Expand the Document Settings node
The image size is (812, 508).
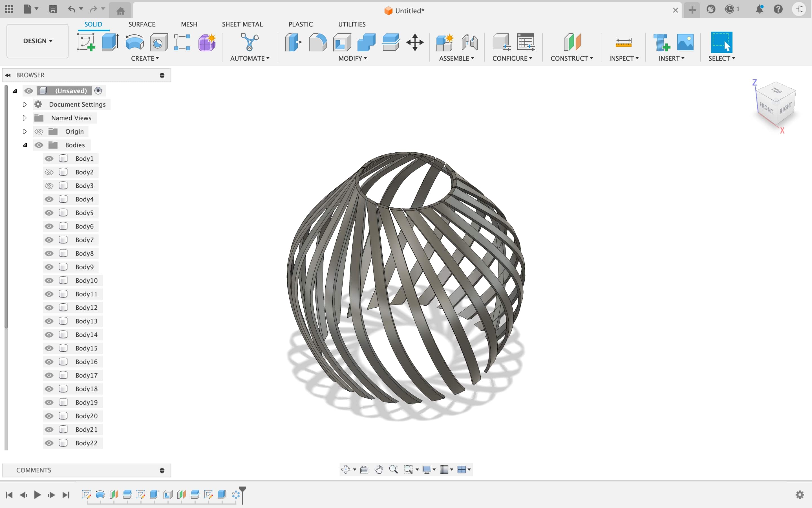(x=25, y=104)
